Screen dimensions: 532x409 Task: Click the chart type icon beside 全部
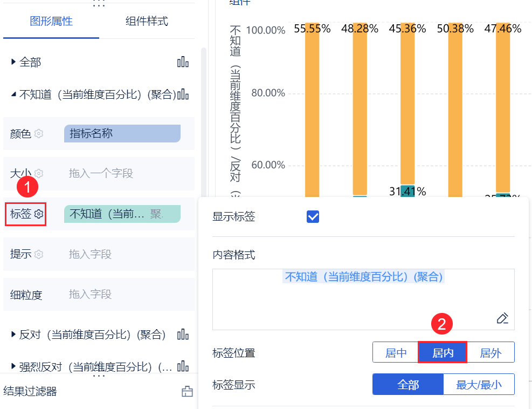183,62
